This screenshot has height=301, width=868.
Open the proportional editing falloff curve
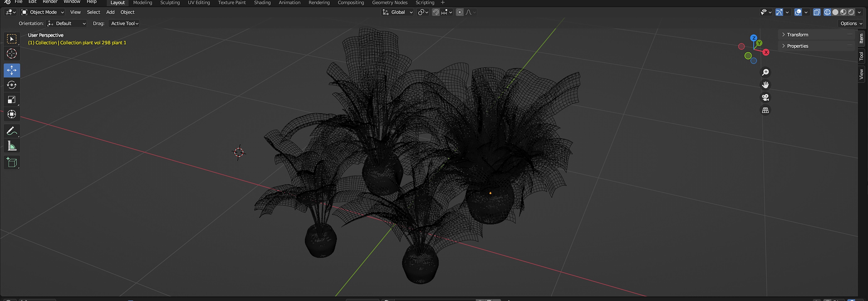471,12
